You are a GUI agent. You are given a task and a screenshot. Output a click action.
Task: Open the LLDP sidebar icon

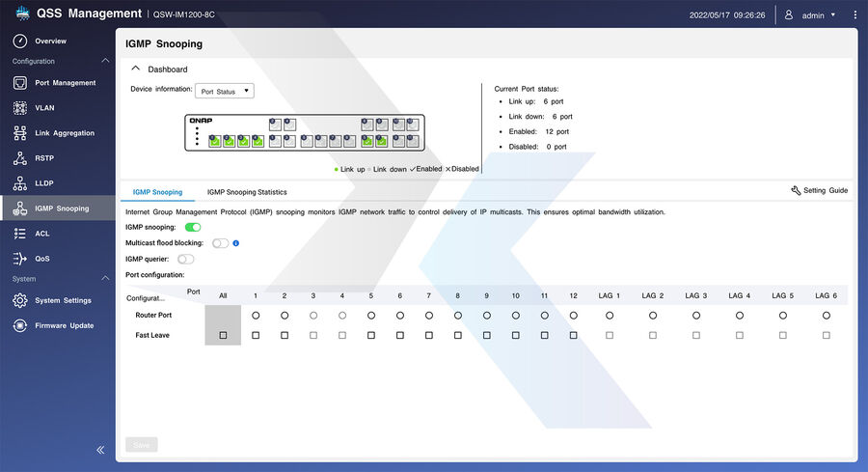[x=19, y=183]
